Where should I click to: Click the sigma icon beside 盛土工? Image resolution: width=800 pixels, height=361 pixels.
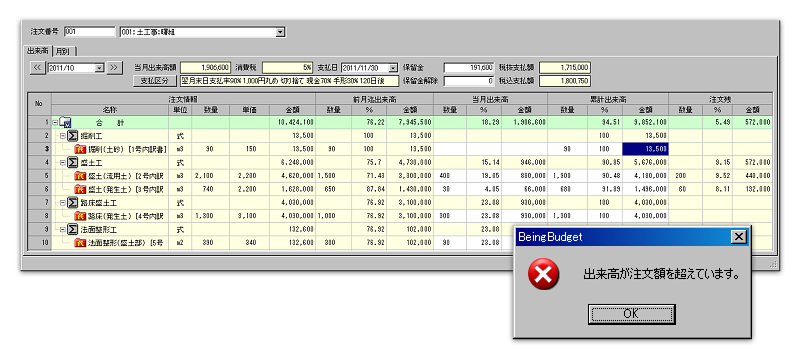pos(72,162)
